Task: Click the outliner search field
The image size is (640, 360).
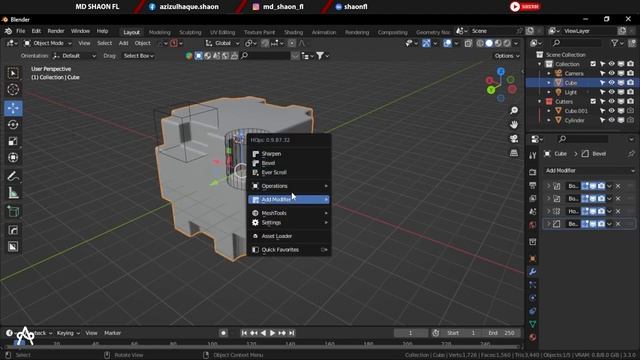Action: pos(576,43)
